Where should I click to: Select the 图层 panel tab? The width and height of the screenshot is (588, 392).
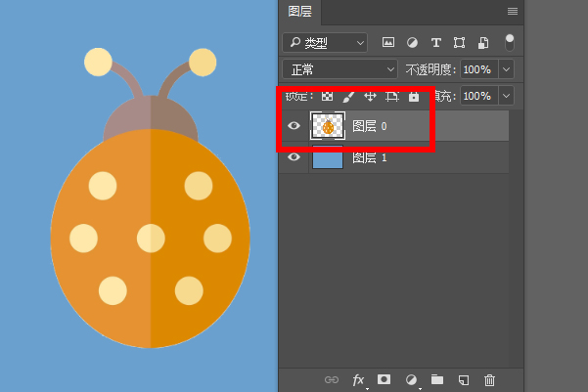pyautogui.click(x=299, y=12)
